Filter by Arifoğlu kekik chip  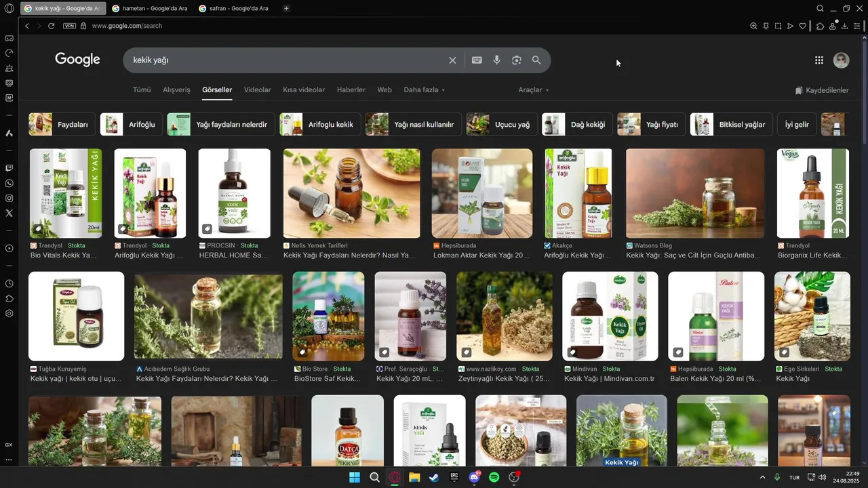coord(320,125)
